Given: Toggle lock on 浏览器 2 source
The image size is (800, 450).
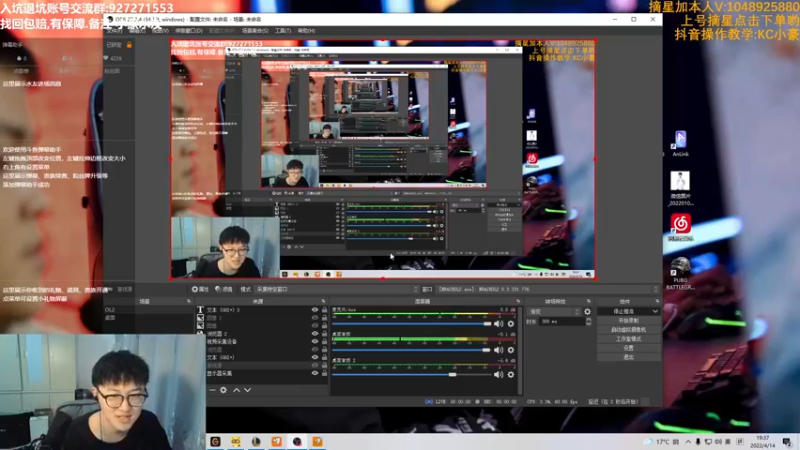Looking at the screenshot, I should point(324,334).
